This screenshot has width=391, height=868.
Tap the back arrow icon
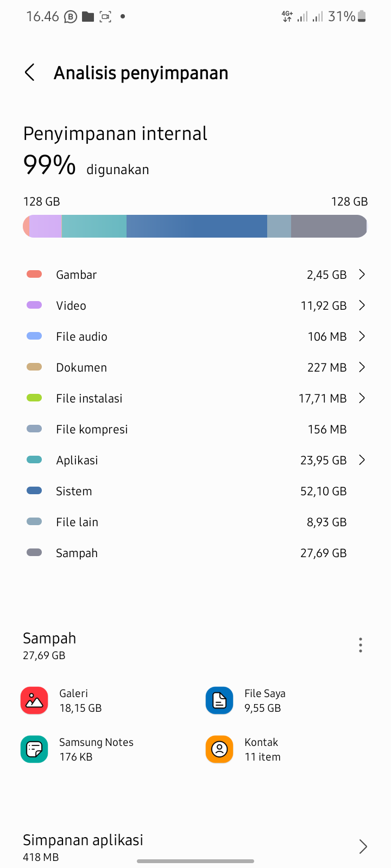tap(30, 73)
